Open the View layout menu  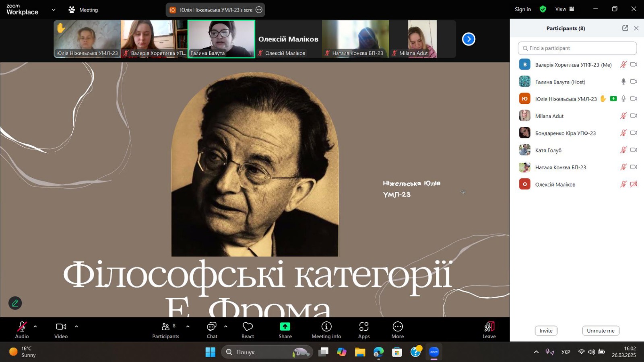565,9
